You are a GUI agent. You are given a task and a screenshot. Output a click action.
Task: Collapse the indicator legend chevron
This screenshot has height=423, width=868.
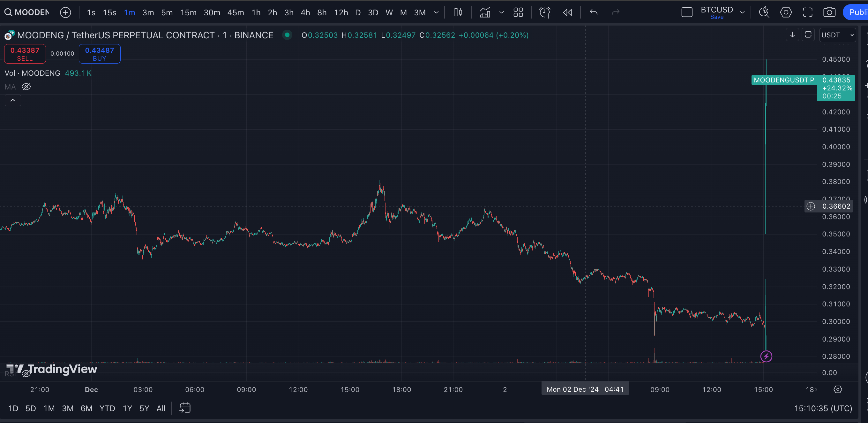[x=13, y=100]
